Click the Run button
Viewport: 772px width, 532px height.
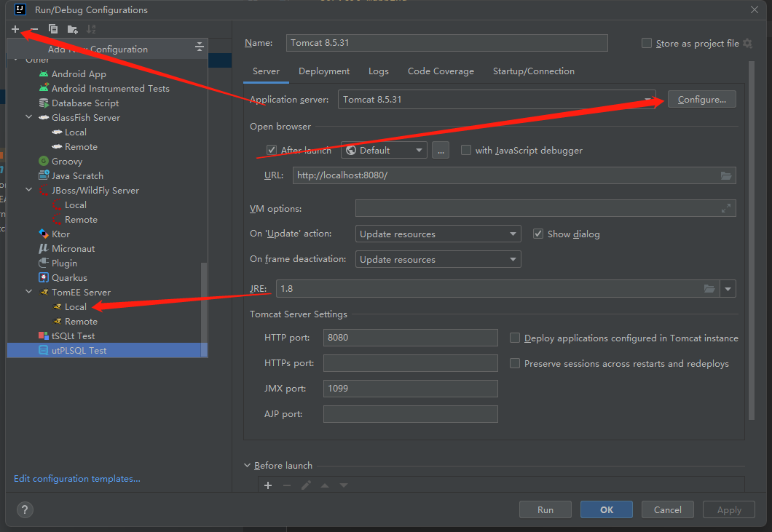click(x=545, y=510)
